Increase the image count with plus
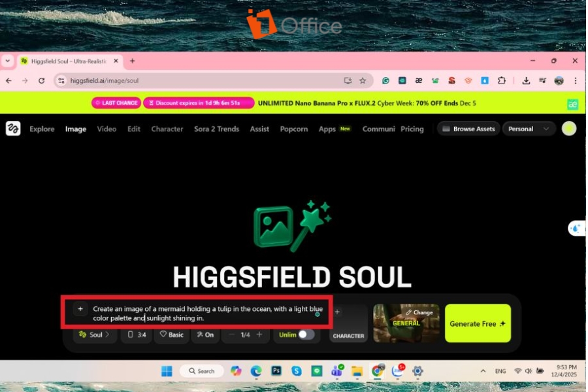Screen dimensions: 588x392 [259, 335]
